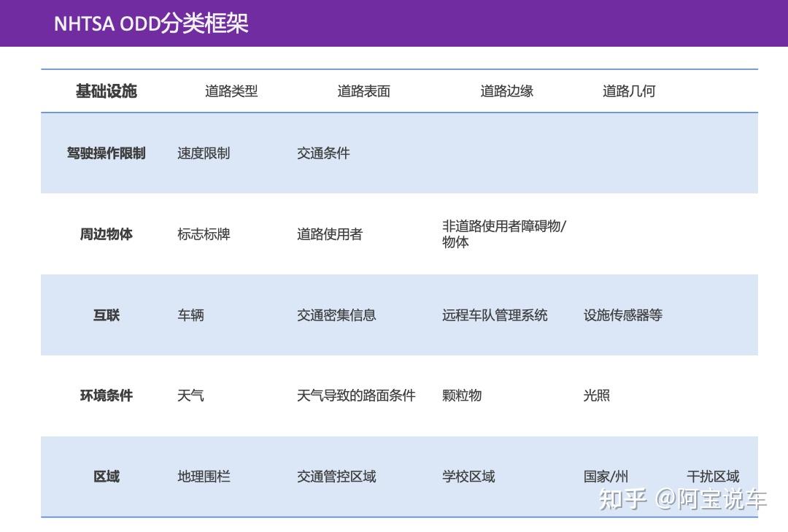Click the 互联 row header
Image resolution: width=788 pixels, height=532 pixels.
pyautogui.click(x=107, y=315)
